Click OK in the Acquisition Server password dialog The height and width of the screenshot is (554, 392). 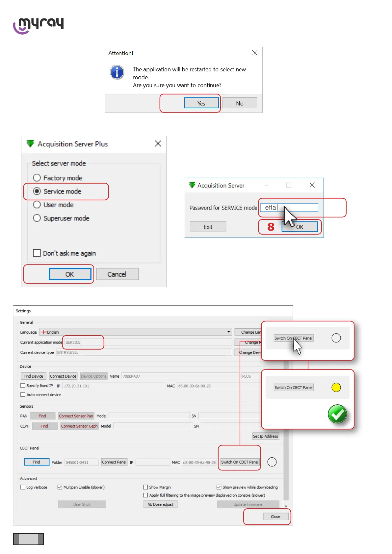300,227
